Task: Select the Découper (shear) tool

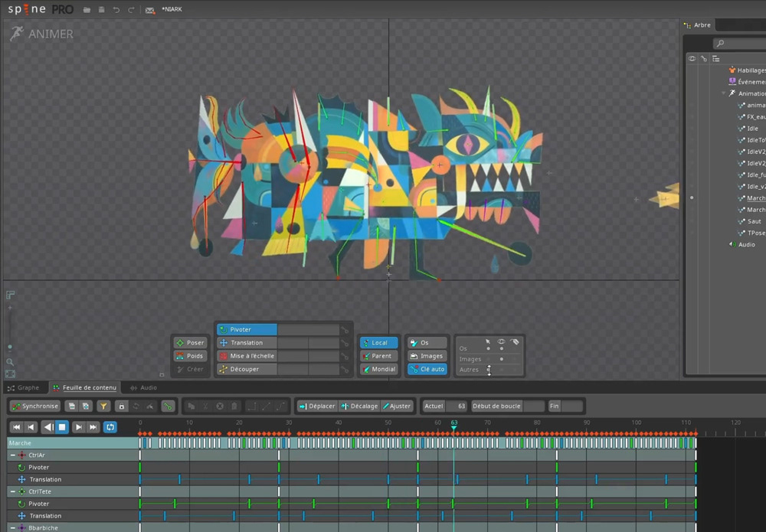Action: [247, 369]
